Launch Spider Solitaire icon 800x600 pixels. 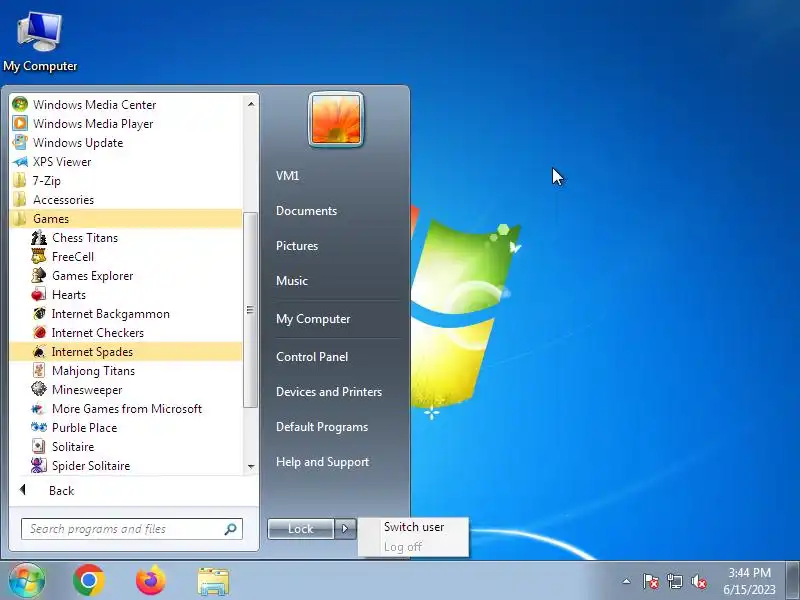click(x=39, y=466)
